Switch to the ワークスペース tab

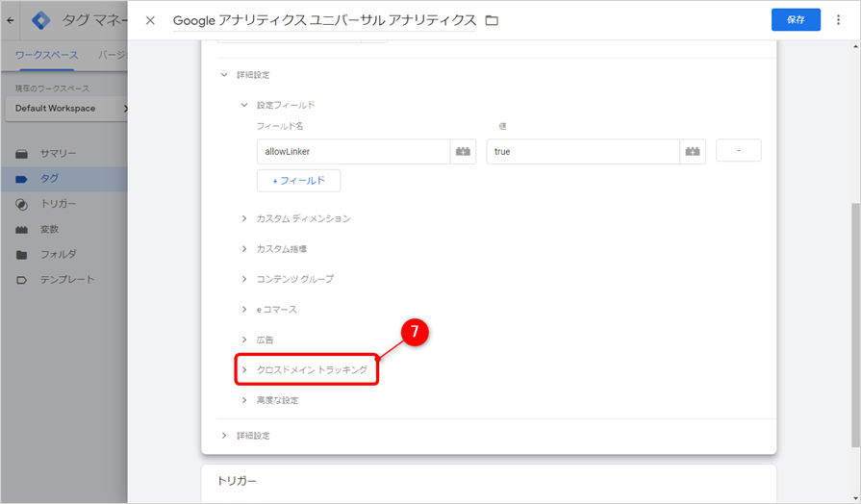tap(47, 55)
